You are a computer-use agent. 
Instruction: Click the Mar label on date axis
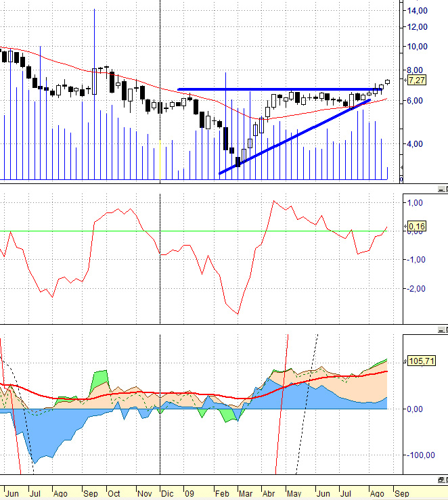[246, 494]
